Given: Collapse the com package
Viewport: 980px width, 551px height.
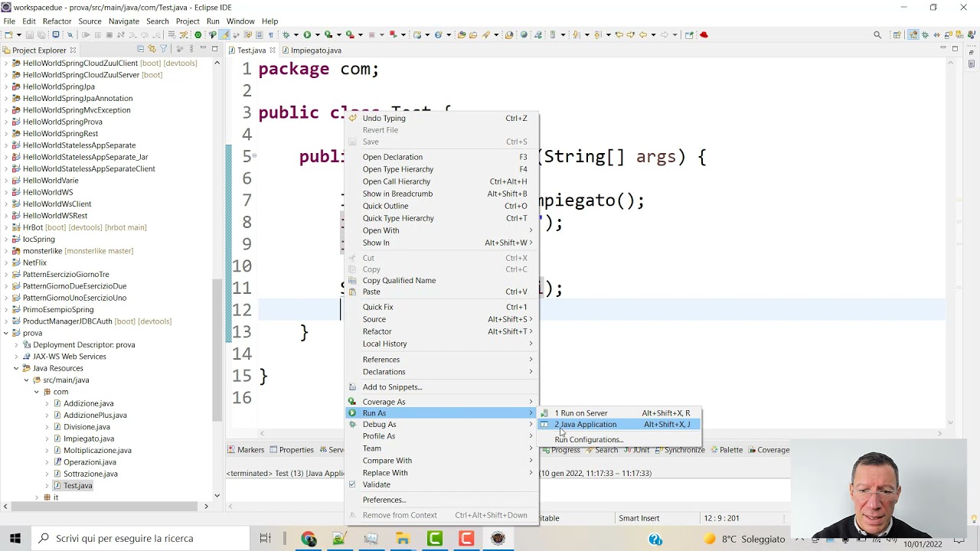Looking at the screenshot, I should [x=36, y=392].
